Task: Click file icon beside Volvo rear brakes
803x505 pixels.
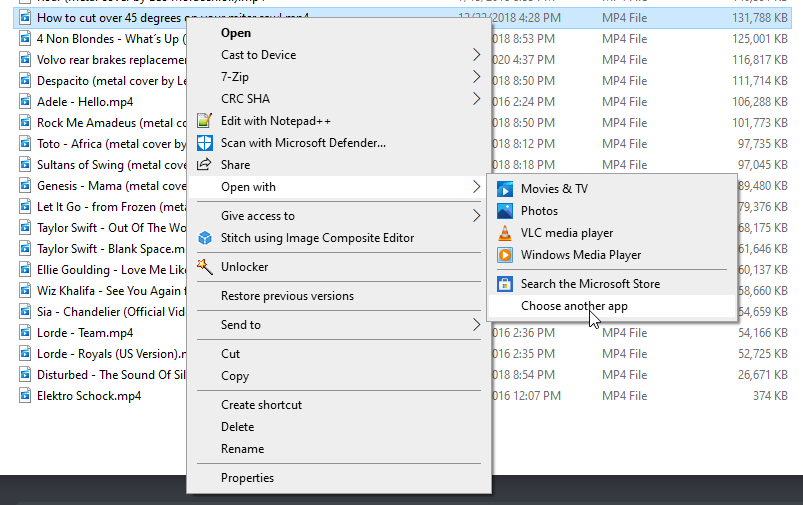Action: pos(25,60)
